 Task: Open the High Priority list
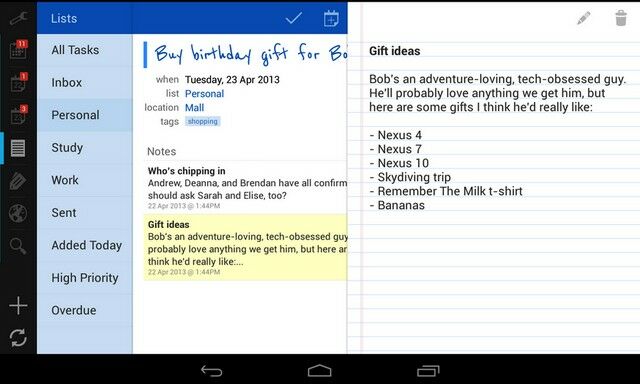click(85, 278)
